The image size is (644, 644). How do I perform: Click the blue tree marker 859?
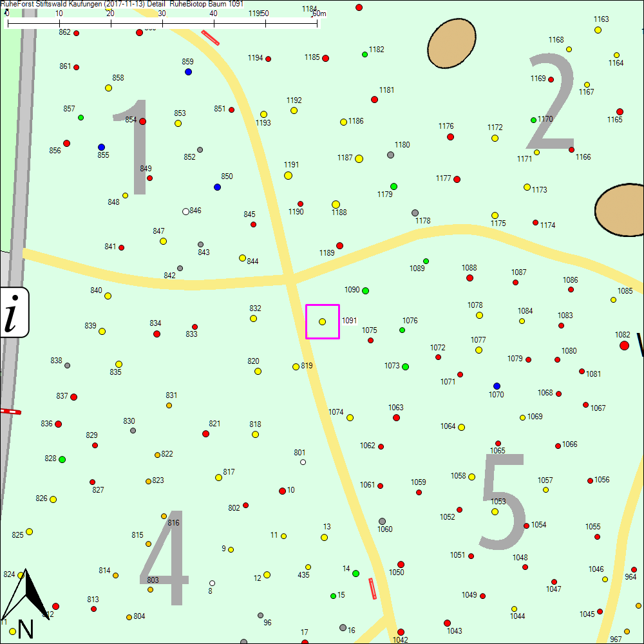[x=188, y=72]
